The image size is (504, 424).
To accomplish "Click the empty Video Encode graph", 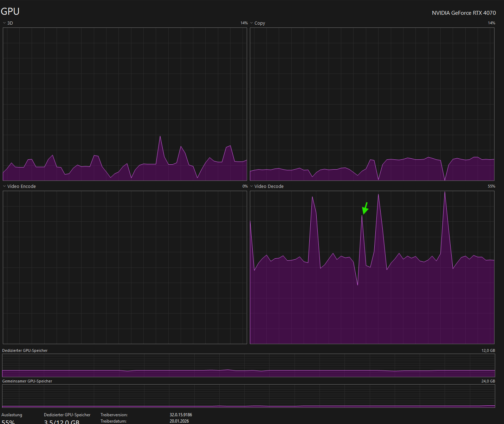I will (125, 267).
